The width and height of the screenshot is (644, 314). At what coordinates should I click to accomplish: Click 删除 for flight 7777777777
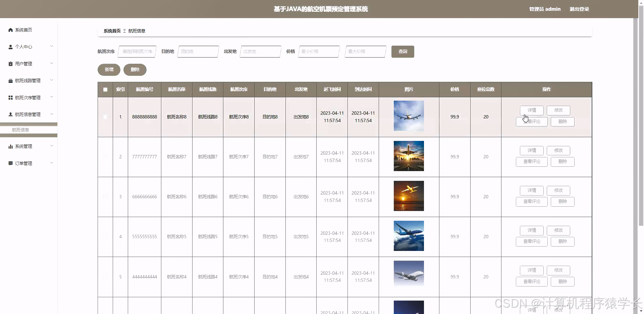(x=562, y=162)
